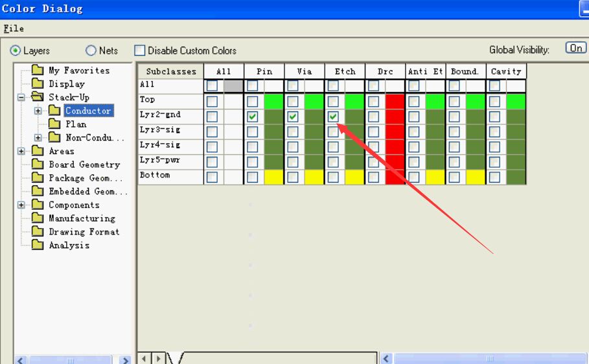The image size is (589, 364).
Task: Click tree panel scroll left arrow
Action: click(20, 360)
